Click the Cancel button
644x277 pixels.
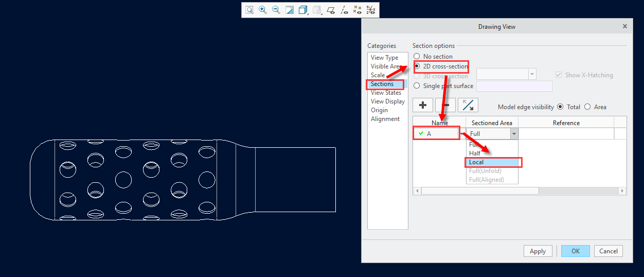pos(609,251)
